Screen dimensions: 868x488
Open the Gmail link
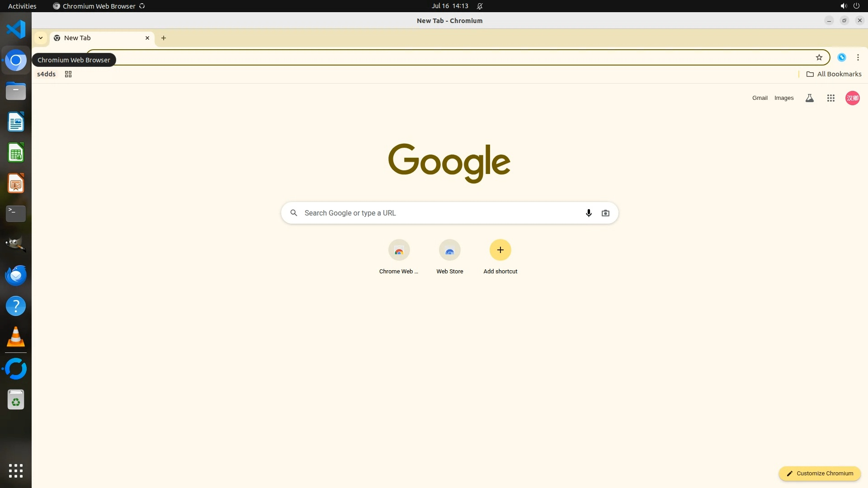click(x=759, y=98)
